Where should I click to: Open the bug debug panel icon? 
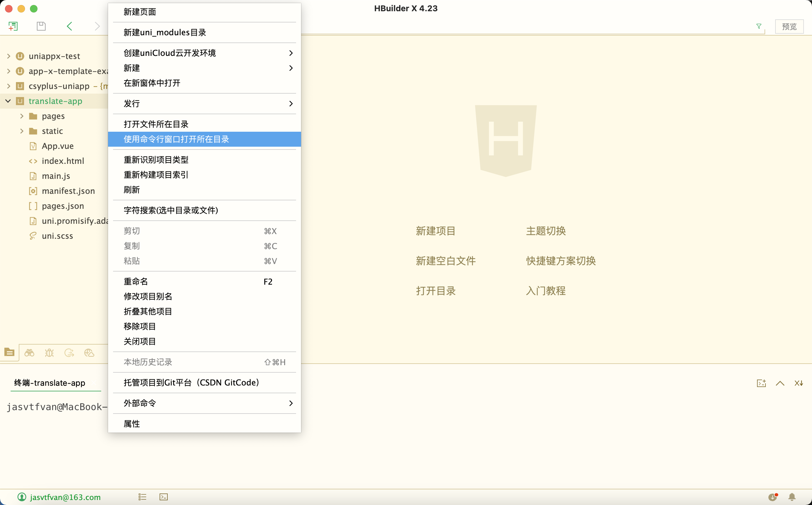[x=49, y=353]
